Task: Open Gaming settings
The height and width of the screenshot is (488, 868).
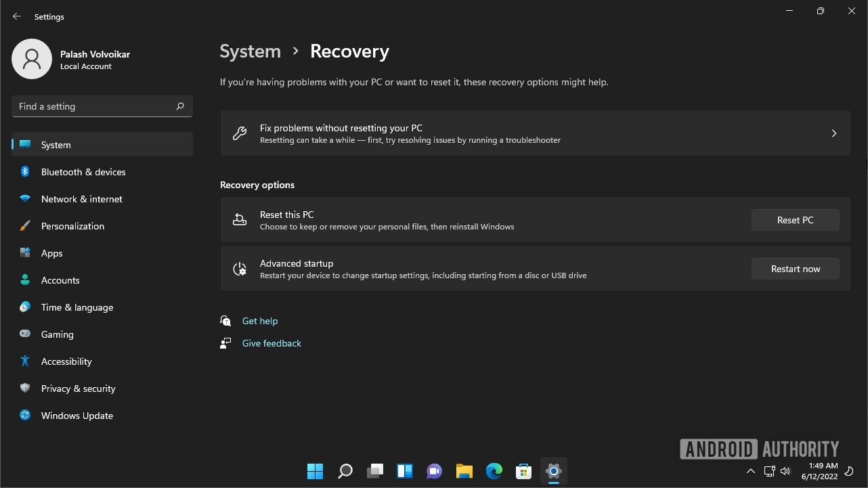Action: click(102, 334)
